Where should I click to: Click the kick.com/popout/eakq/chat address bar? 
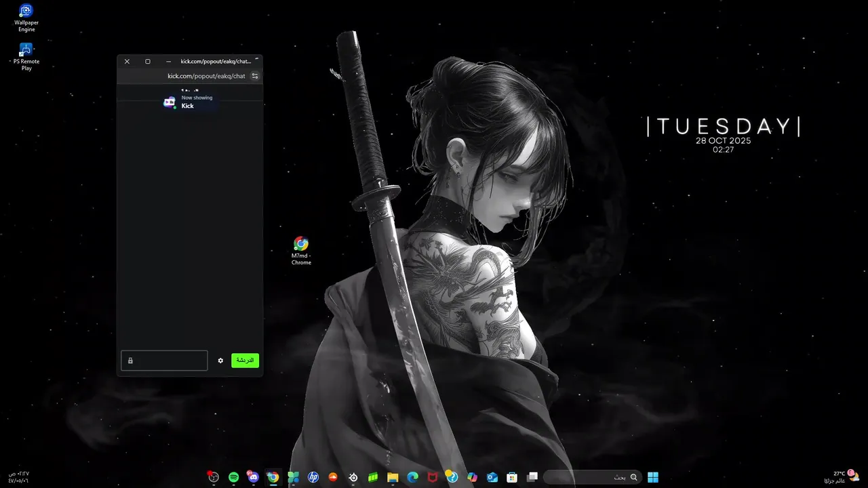(206, 76)
